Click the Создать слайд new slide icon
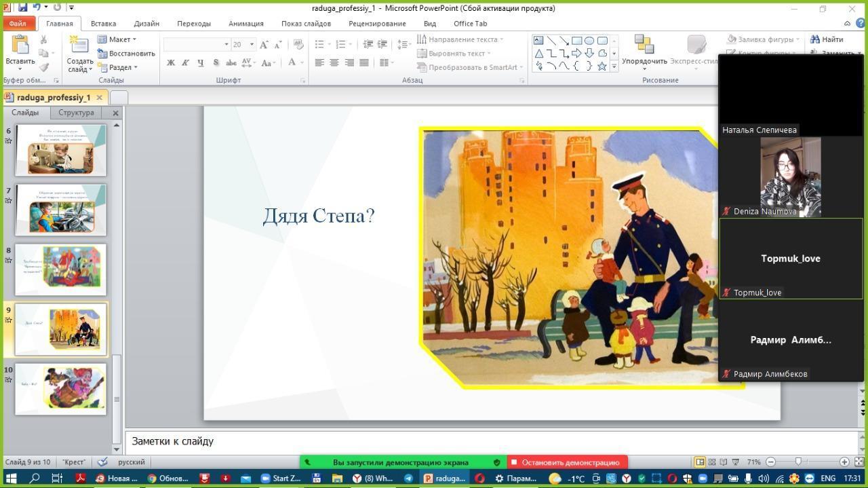This screenshot has height=488, width=868. (79, 46)
